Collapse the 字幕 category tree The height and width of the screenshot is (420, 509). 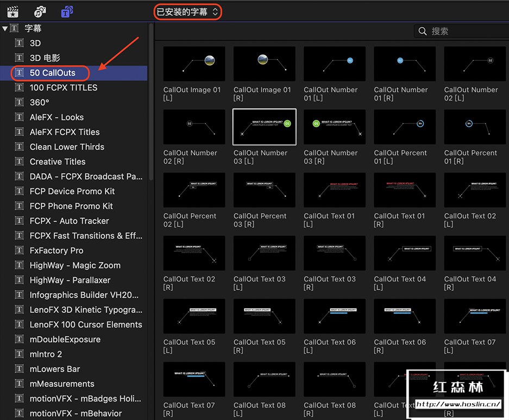point(5,28)
